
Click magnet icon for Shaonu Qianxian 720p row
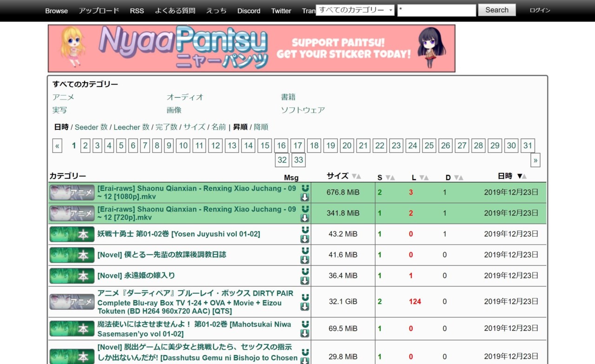(x=305, y=209)
